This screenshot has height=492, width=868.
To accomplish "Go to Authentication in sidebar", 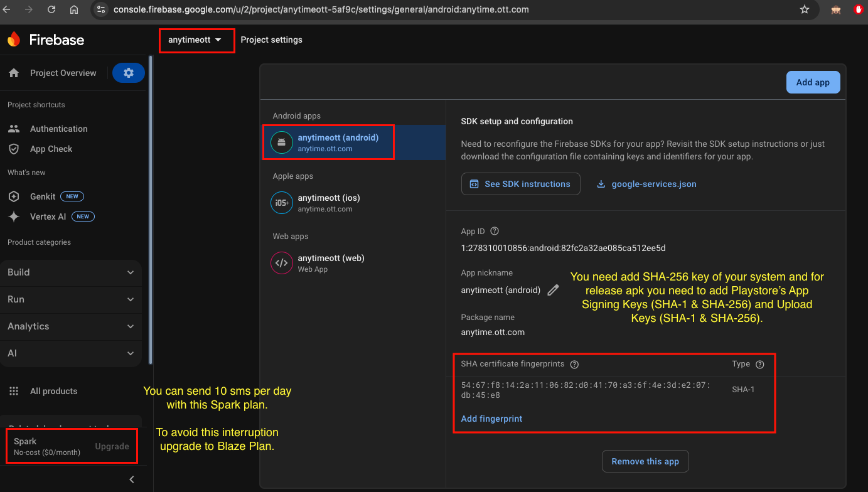I will [x=59, y=129].
